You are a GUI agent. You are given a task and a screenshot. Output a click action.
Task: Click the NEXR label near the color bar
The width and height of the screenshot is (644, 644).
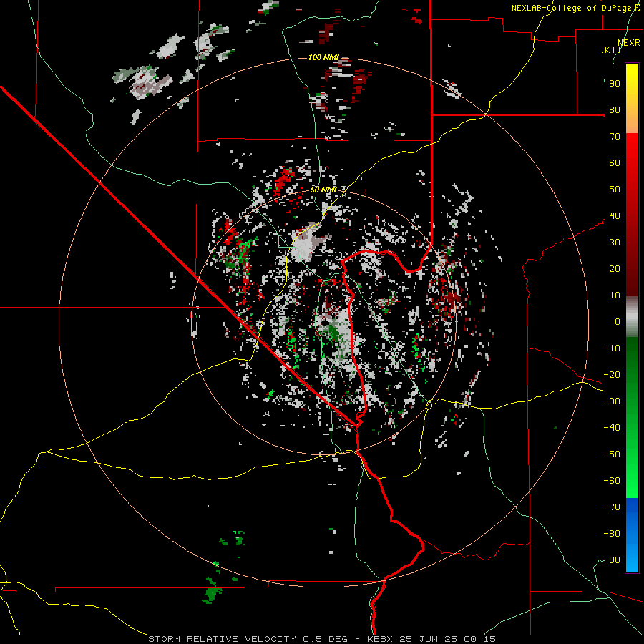[629, 43]
